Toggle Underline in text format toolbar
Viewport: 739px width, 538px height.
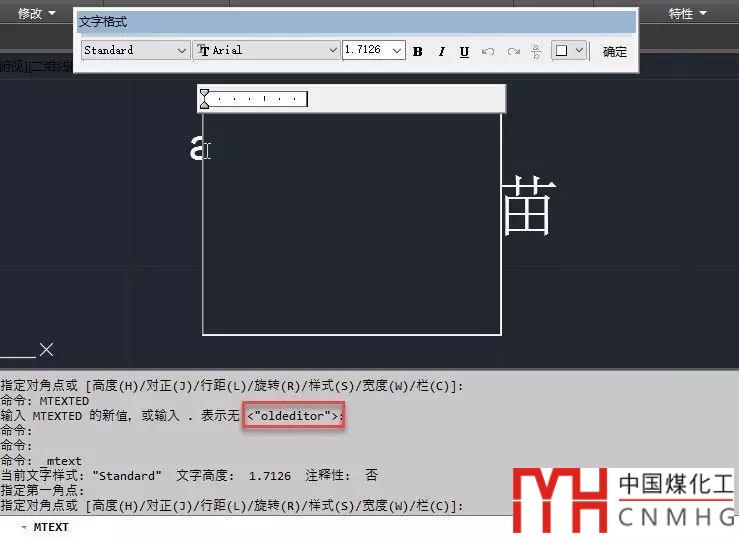coord(464,51)
